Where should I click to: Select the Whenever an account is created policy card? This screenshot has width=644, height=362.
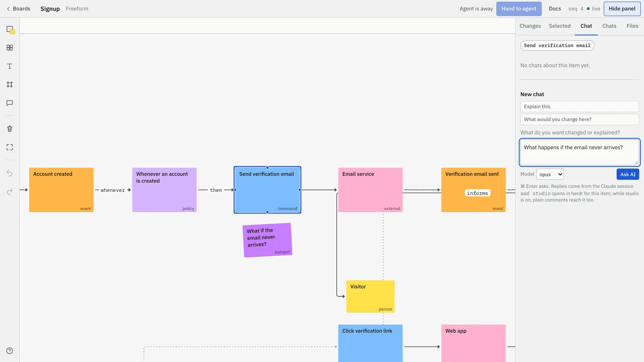[x=164, y=190]
